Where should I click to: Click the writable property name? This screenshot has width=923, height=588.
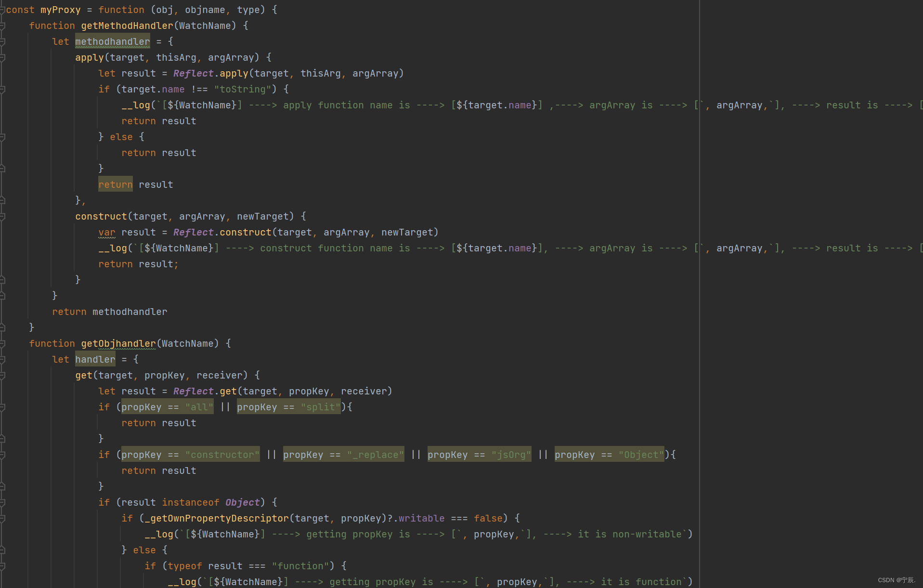[422, 518]
